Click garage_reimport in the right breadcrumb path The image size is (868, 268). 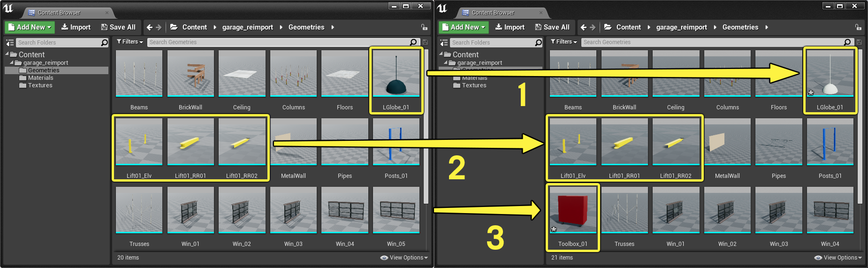pyautogui.click(x=681, y=27)
